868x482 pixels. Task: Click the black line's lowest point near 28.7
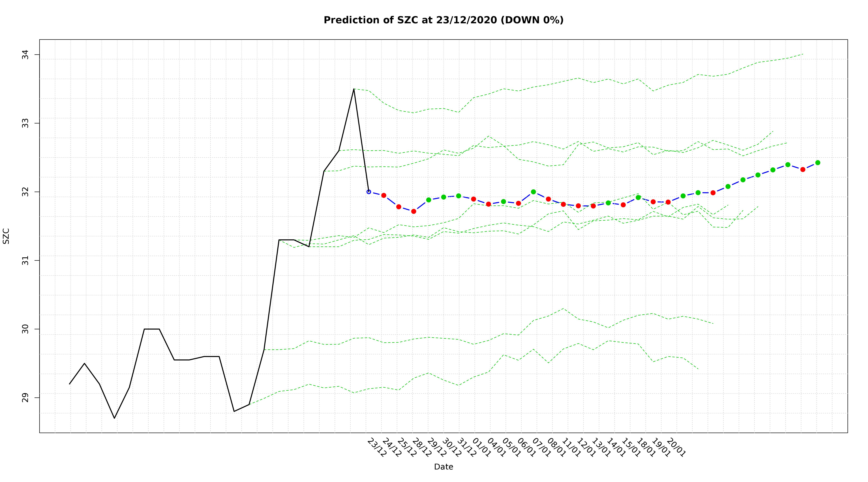pos(114,418)
